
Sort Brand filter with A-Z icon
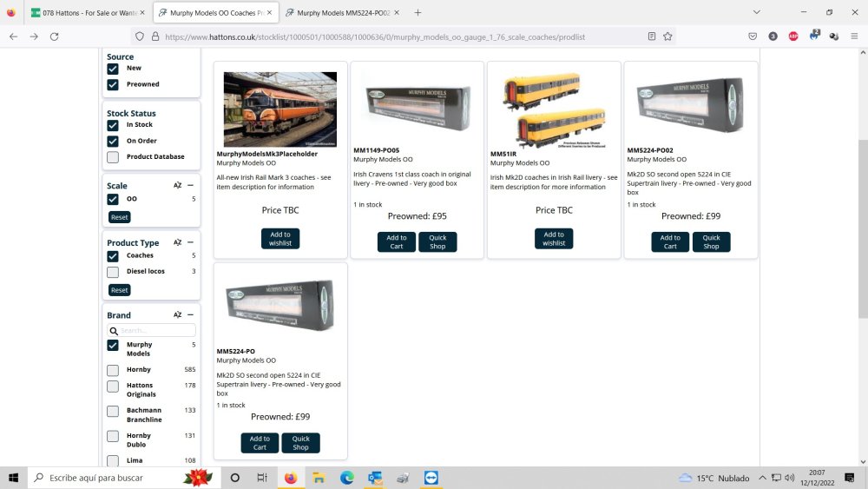(177, 315)
